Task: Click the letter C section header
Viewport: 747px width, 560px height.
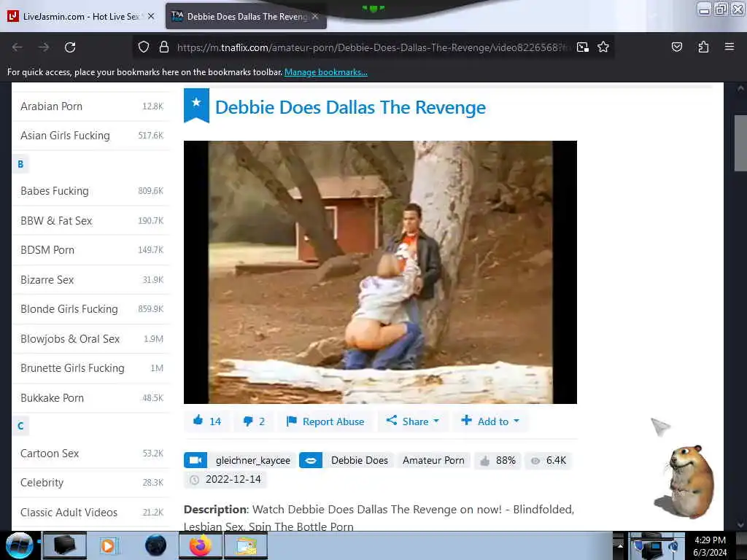Action: coord(20,426)
